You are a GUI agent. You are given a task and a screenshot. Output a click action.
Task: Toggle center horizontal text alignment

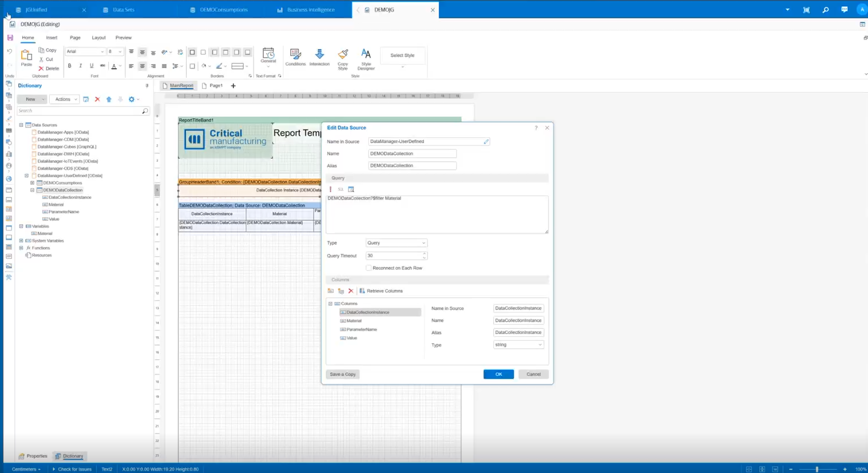142,66
